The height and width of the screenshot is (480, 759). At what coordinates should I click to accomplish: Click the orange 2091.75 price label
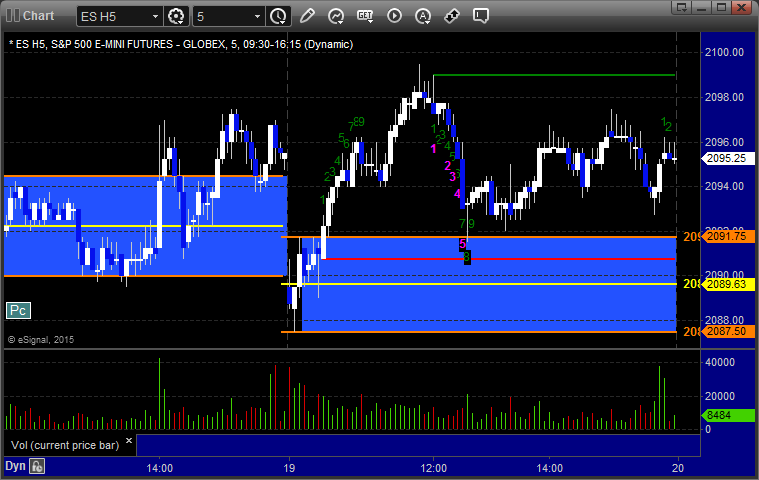point(728,237)
